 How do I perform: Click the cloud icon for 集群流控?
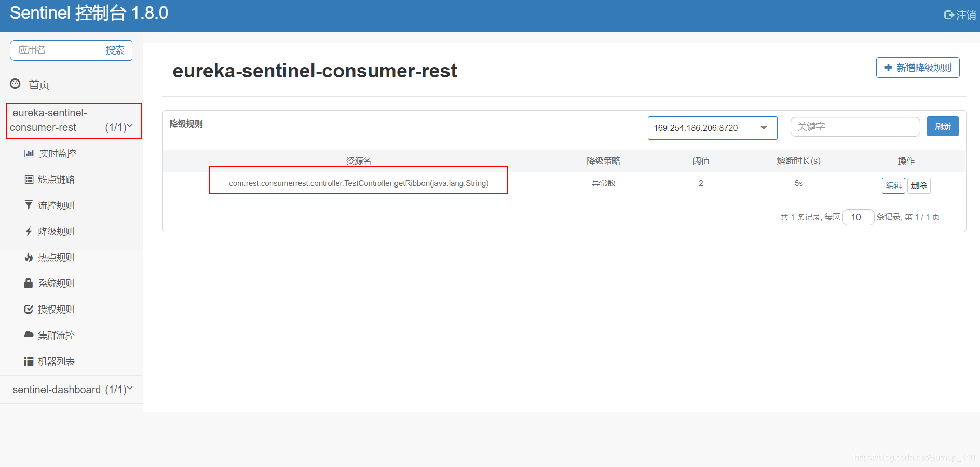29,335
